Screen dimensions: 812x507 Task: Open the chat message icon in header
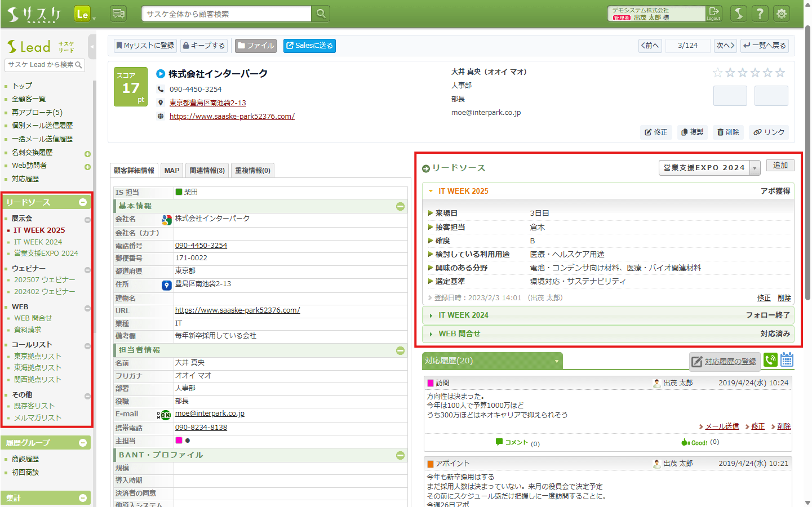click(118, 14)
